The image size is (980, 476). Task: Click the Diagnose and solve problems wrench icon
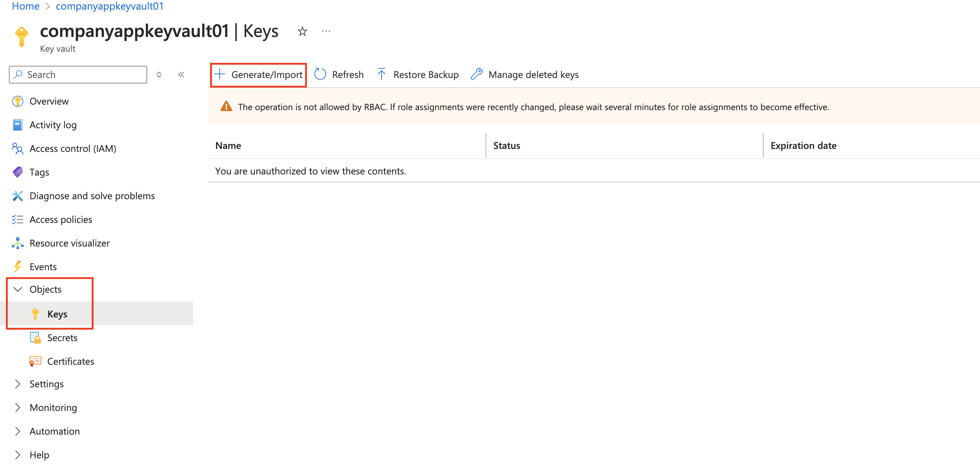pyautogui.click(x=17, y=196)
